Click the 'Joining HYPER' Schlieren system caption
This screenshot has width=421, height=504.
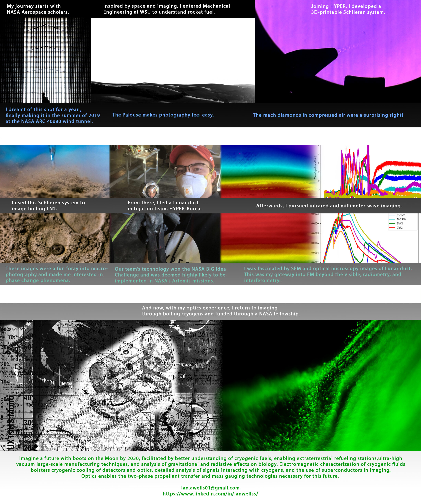348,9
